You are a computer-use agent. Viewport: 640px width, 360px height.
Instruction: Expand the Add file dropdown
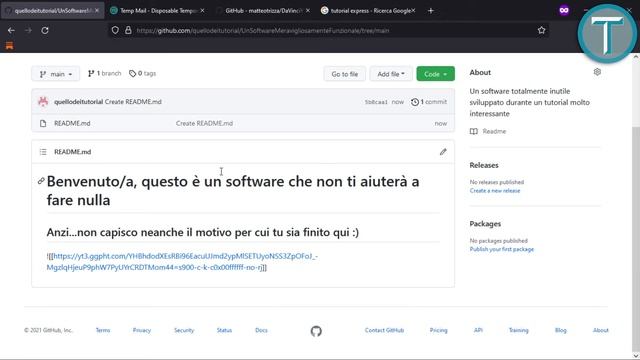tap(391, 74)
